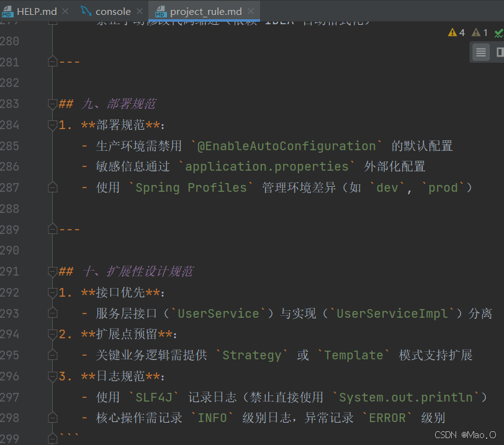Viewport: 504px width, 445px height.
Task: Click the horizontal rule dashes on line 281
Action: click(x=70, y=61)
